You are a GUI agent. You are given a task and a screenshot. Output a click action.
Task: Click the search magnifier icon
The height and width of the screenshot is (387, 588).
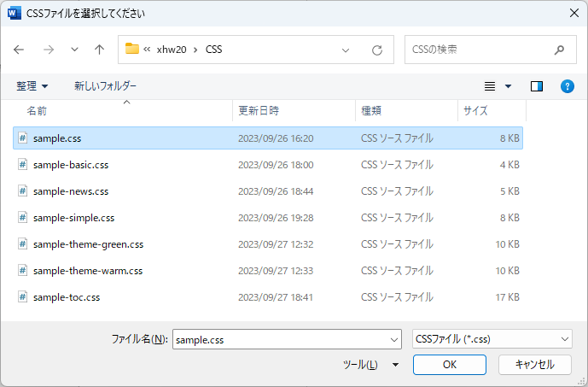tap(559, 50)
